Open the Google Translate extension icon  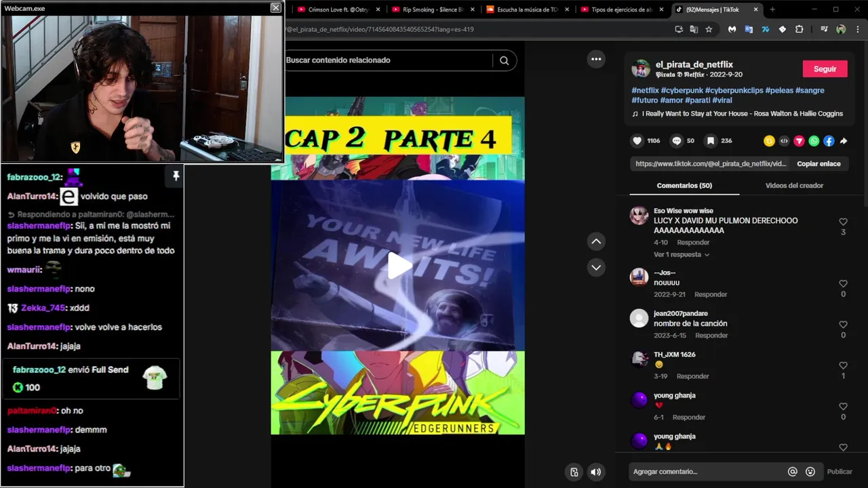tap(749, 29)
